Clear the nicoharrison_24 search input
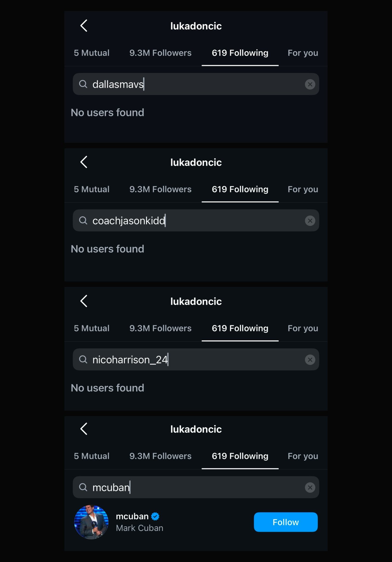The height and width of the screenshot is (562, 392). [310, 359]
